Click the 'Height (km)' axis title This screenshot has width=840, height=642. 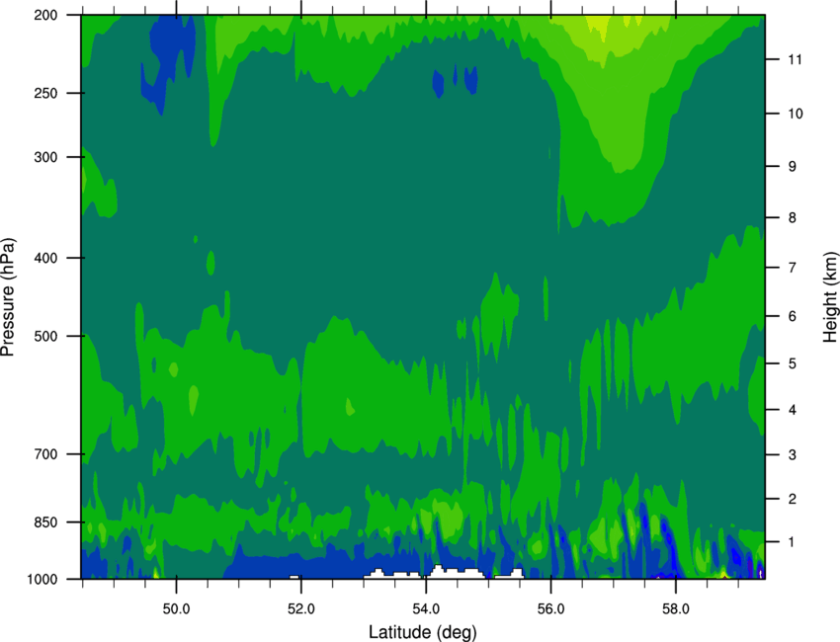coord(830,297)
